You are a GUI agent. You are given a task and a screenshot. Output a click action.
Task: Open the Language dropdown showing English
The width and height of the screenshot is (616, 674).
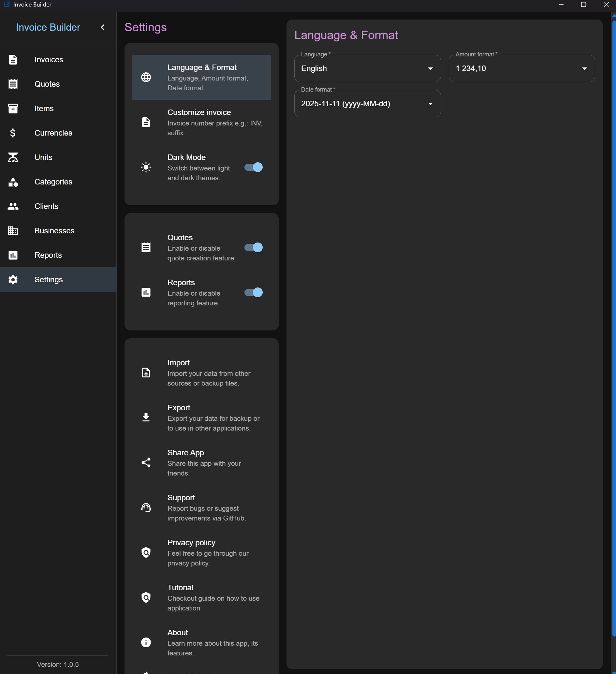(367, 68)
